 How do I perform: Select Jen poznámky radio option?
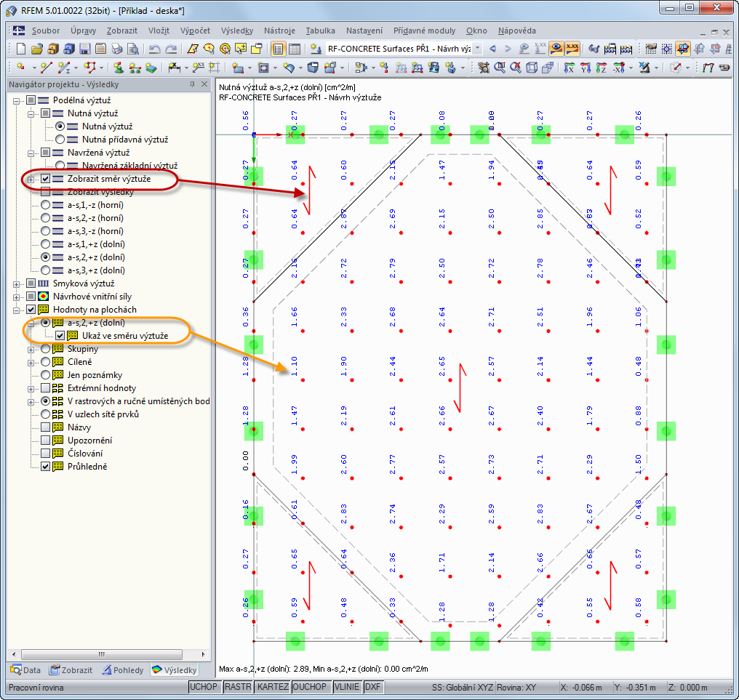point(45,375)
